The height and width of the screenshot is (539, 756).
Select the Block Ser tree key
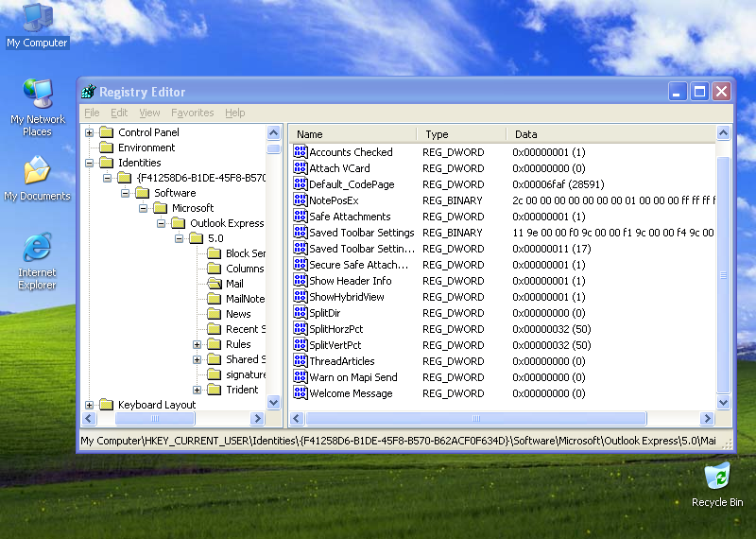[246, 253]
